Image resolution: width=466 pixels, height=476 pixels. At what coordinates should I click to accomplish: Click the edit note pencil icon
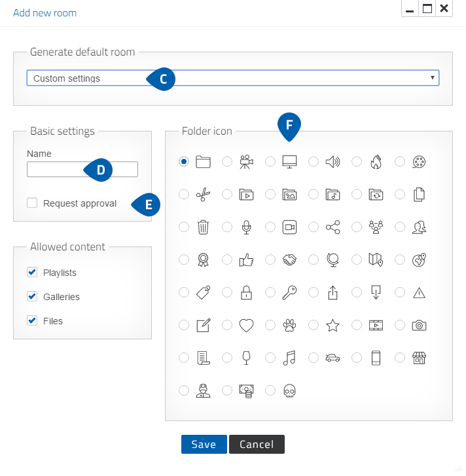point(203,326)
